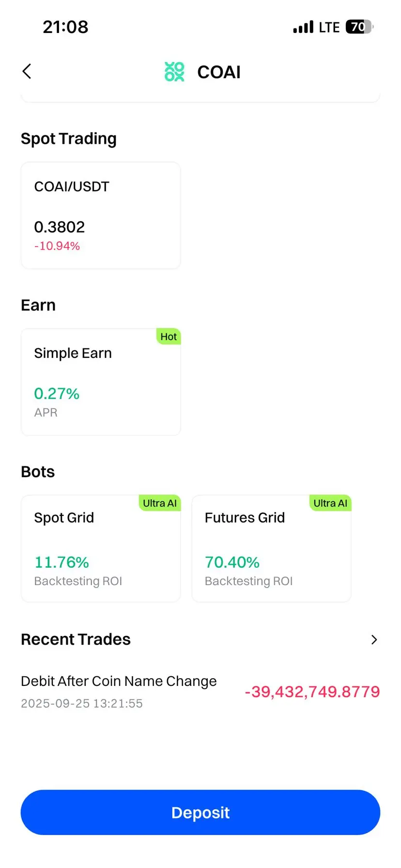Tap the 0.27% APR value

[x=57, y=394]
